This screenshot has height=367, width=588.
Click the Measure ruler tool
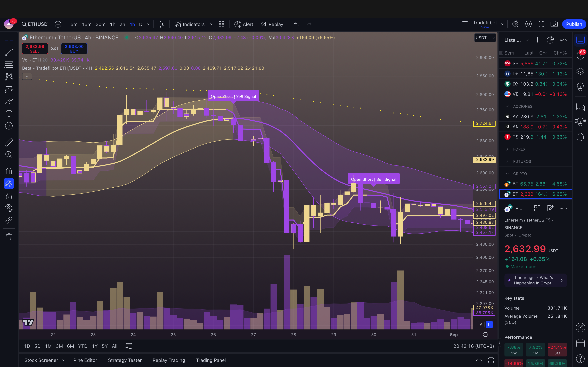click(9, 142)
